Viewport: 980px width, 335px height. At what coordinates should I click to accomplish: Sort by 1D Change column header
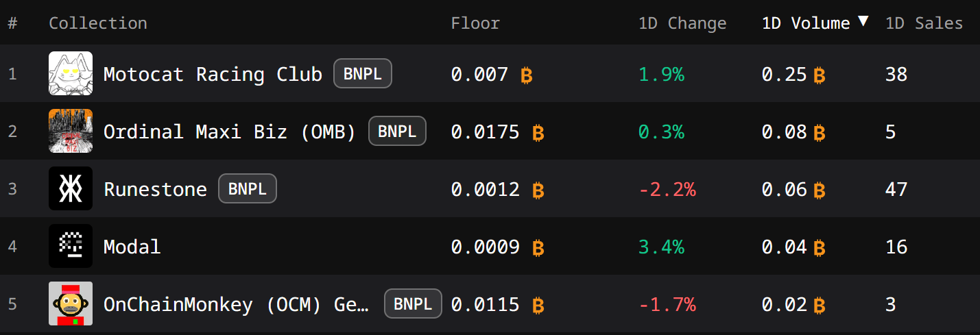pyautogui.click(x=682, y=23)
